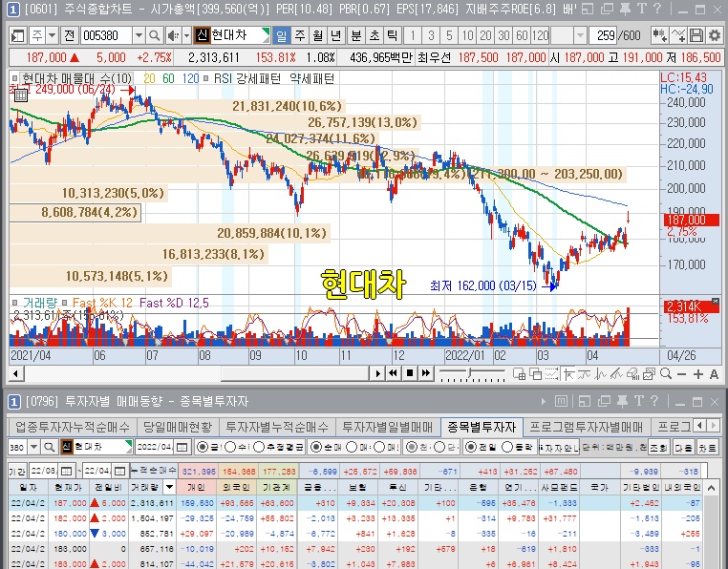The image size is (728, 569).
Task: Select the '등락' radio button
Action: click(x=507, y=448)
